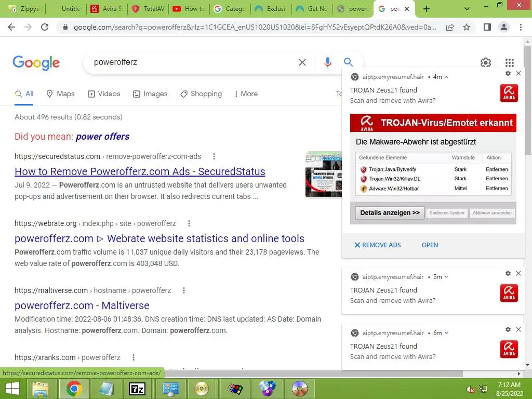Open settings of the 5m notification
The image size is (532, 399).
tap(508, 273)
